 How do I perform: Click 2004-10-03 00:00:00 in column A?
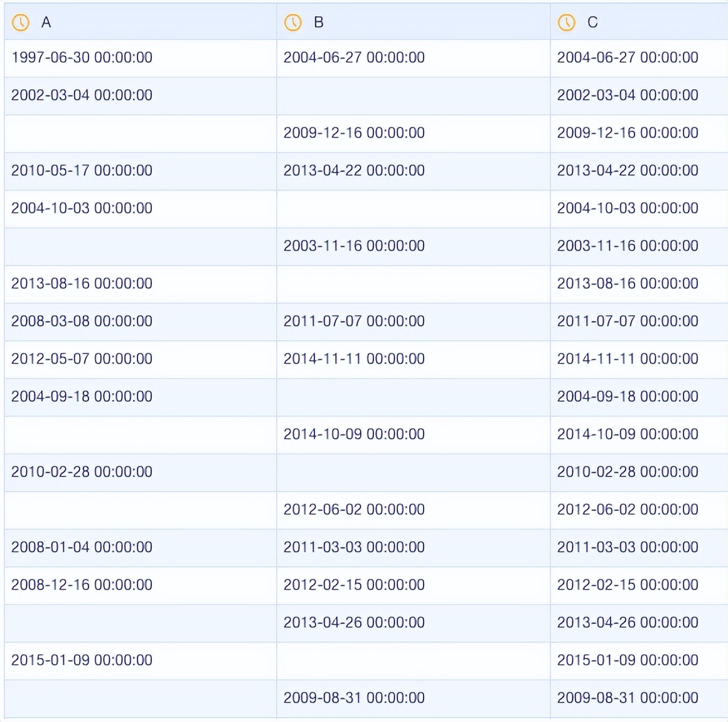82,208
